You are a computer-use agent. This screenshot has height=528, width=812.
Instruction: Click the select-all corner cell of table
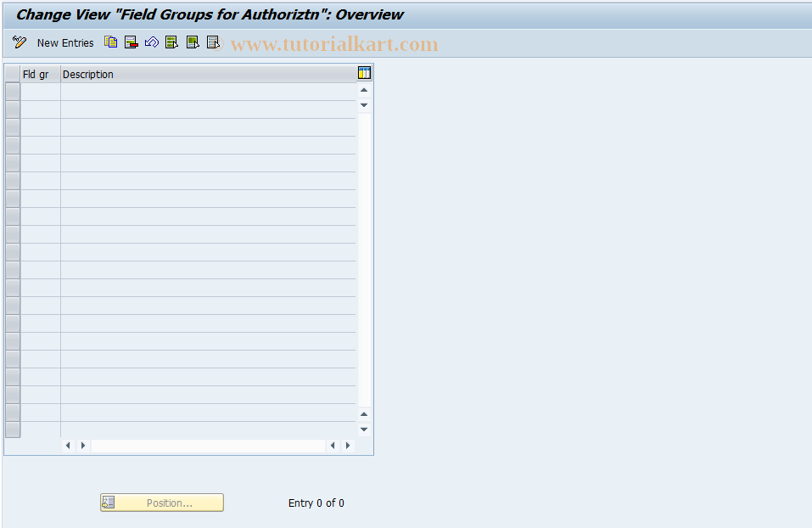[x=13, y=74]
